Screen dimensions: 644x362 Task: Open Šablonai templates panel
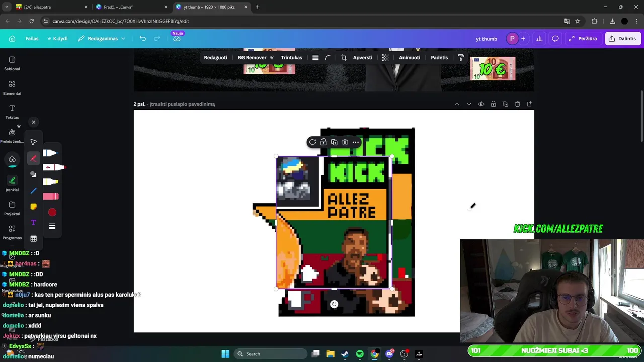click(x=12, y=63)
